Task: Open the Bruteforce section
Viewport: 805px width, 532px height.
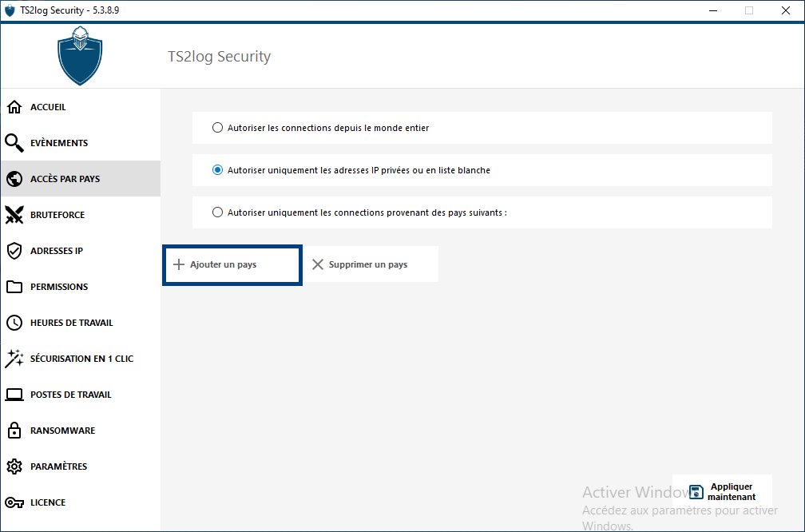Action: coord(81,215)
